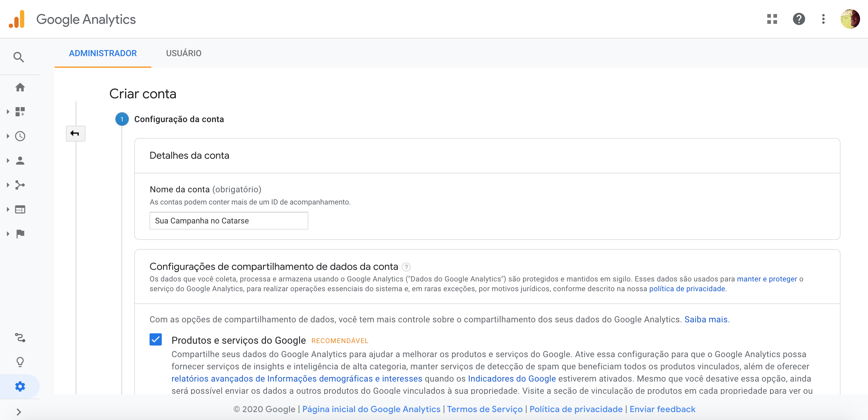Click the Criar conta heading

tap(143, 94)
